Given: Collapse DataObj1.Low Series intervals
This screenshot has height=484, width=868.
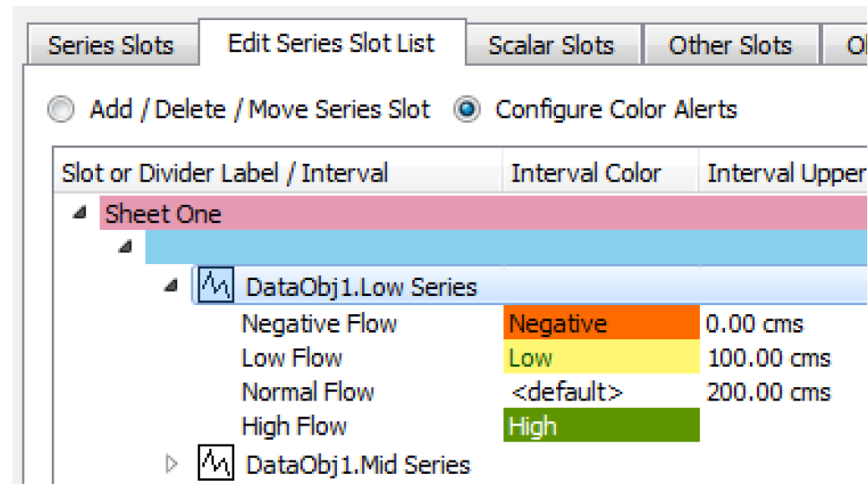Looking at the screenshot, I should click(x=171, y=287).
